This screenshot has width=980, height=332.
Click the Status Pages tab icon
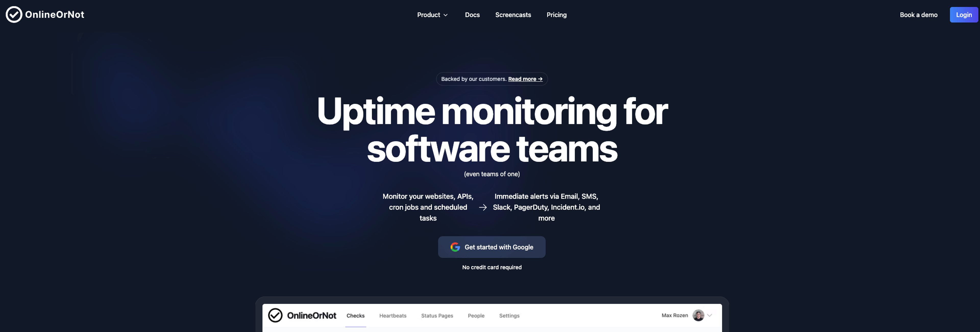436,316
